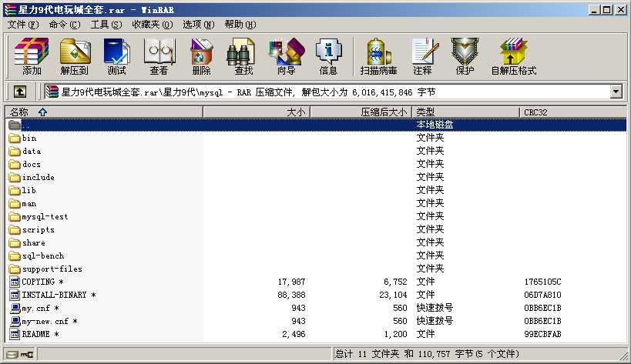Sort by Name (名称) column header
The height and width of the screenshot is (364, 631).
tap(104, 112)
